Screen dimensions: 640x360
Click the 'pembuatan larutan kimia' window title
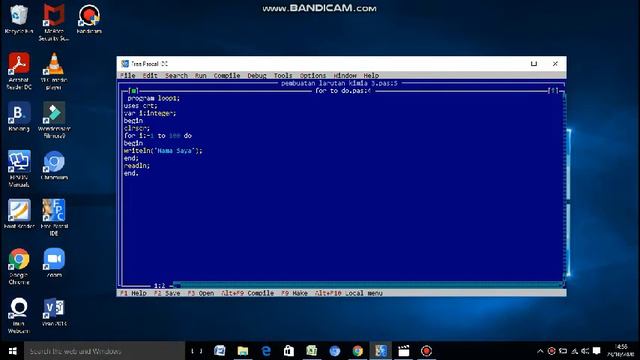pos(339,83)
